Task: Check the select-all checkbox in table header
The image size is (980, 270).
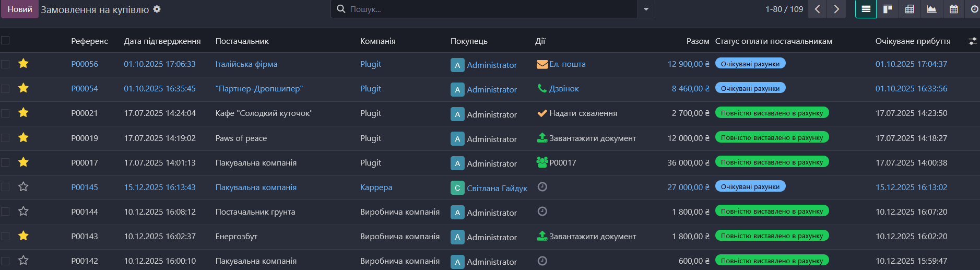Action: click(x=5, y=40)
